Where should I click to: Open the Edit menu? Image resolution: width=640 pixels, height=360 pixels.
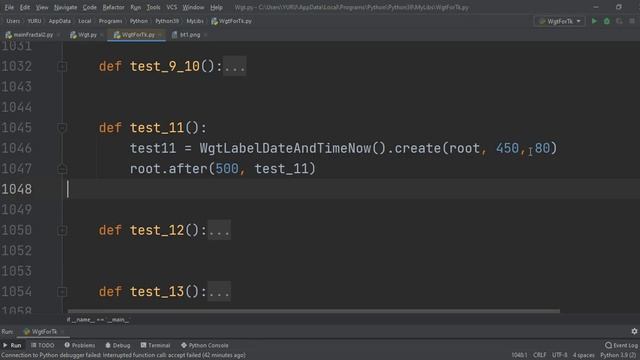tap(25, 7)
